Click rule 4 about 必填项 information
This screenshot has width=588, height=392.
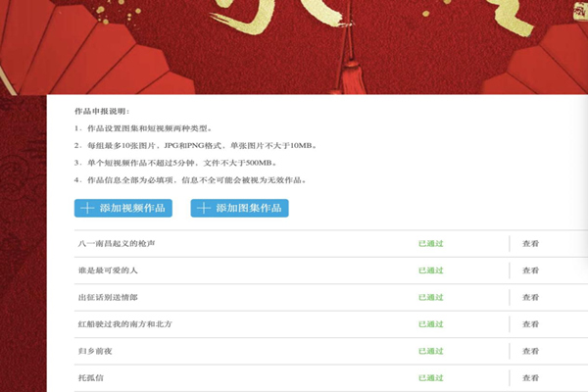[190, 180]
